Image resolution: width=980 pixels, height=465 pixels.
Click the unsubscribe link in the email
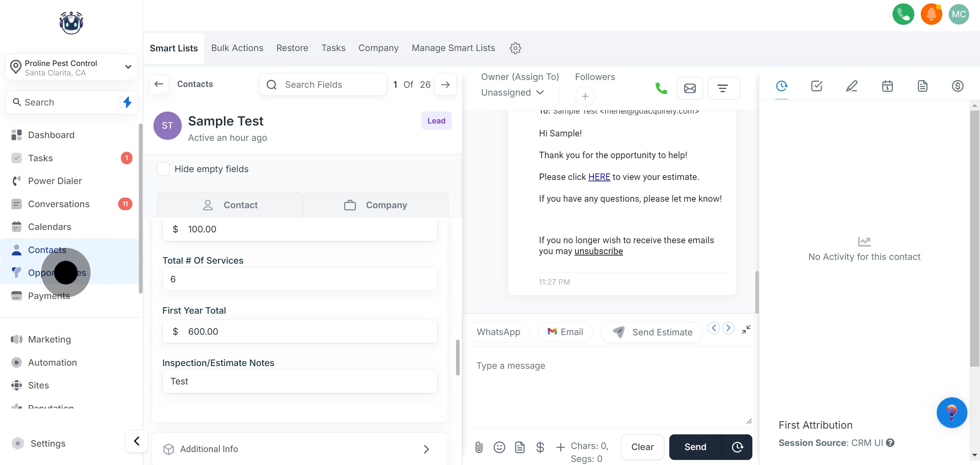click(x=598, y=251)
